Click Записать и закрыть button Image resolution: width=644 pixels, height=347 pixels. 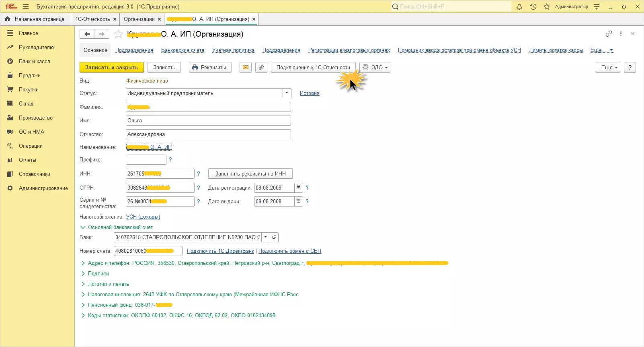pos(112,68)
